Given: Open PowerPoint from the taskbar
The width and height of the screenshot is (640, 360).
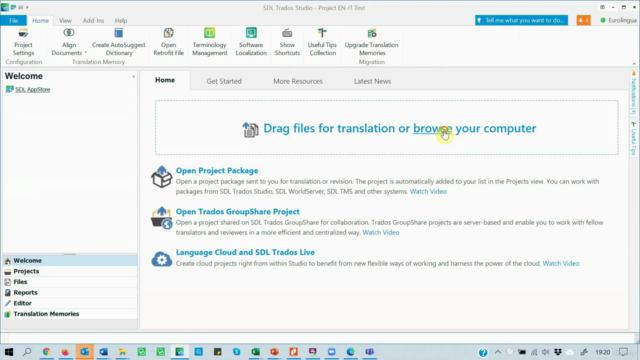Looking at the screenshot, I should pyautogui.click(x=274, y=352).
